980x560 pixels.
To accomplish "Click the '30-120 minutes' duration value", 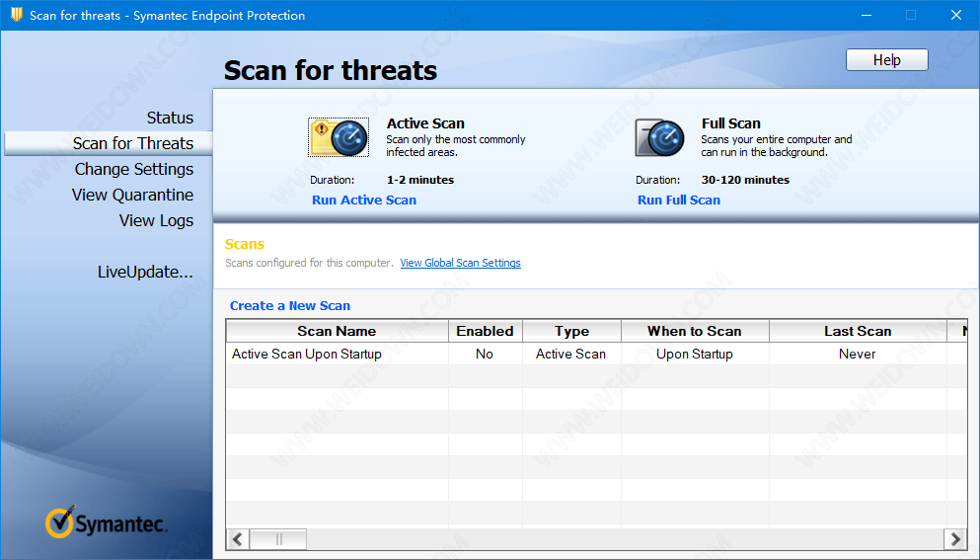I will [745, 180].
